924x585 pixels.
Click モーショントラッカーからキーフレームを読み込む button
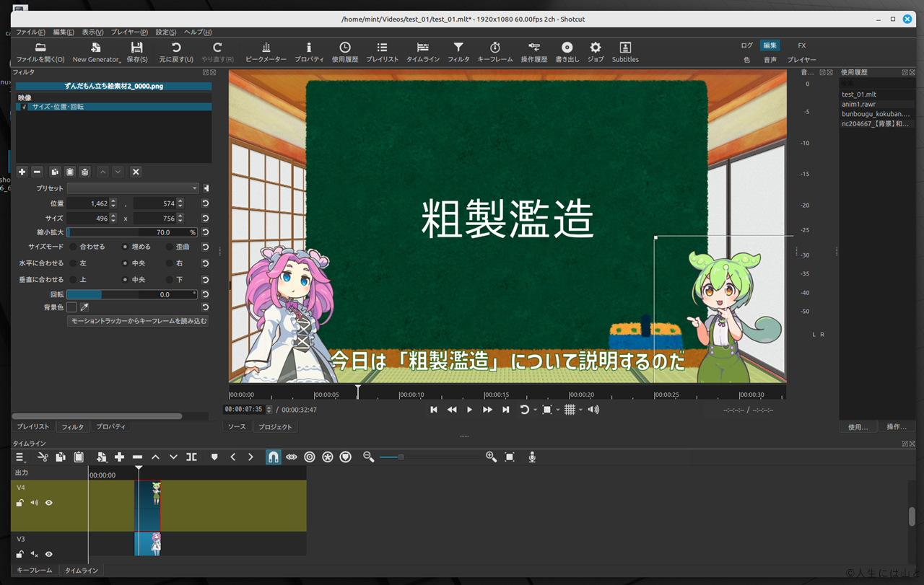coord(138,321)
